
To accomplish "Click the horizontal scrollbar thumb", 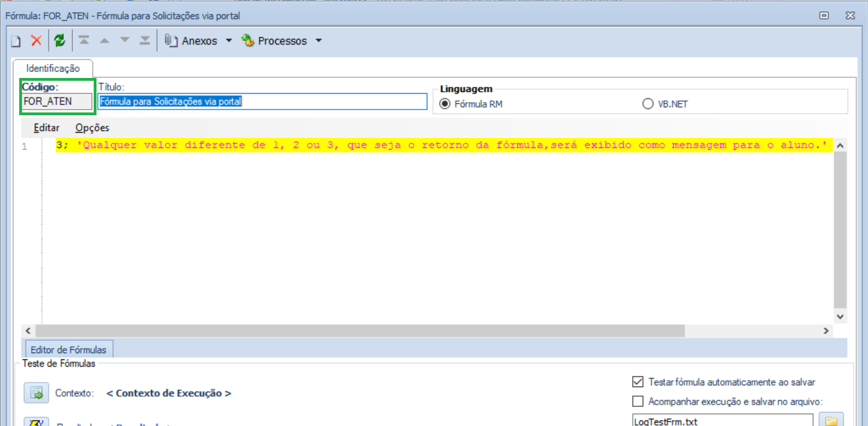I will 360,331.
